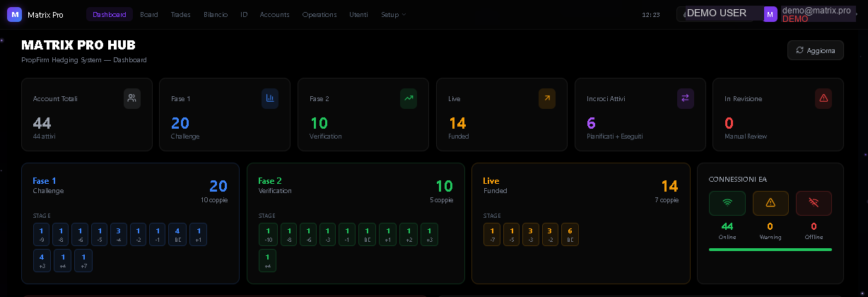
Task: Open the Fase 1 Challenge summary card showing 20
Action: [x=225, y=115]
